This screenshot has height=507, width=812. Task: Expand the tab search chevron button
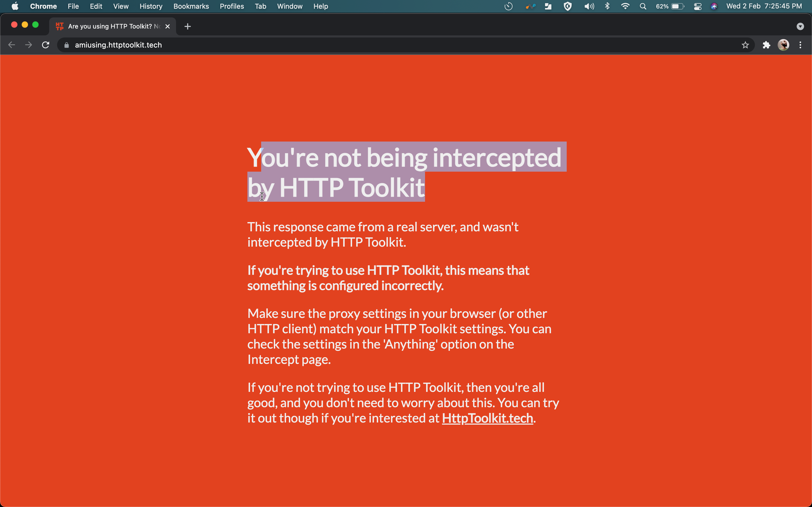[801, 26]
